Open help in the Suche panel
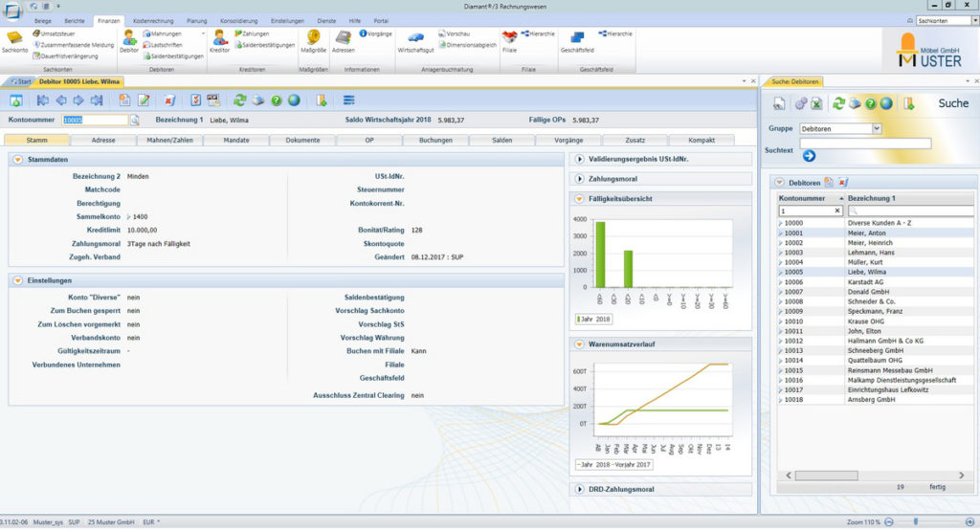This screenshot has width=980, height=531. coord(871,104)
